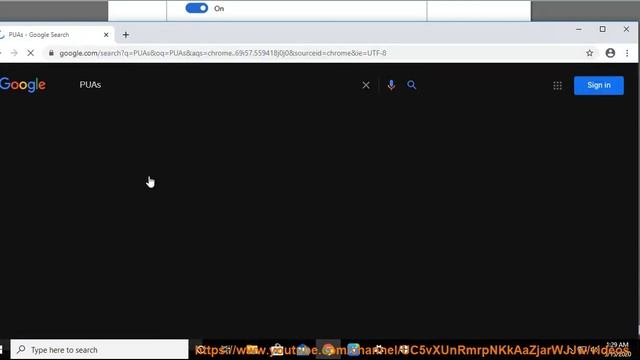Screen dimensions: 640x360
Task: Close the PUAs - Google Search tab
Action: point(106,35)
